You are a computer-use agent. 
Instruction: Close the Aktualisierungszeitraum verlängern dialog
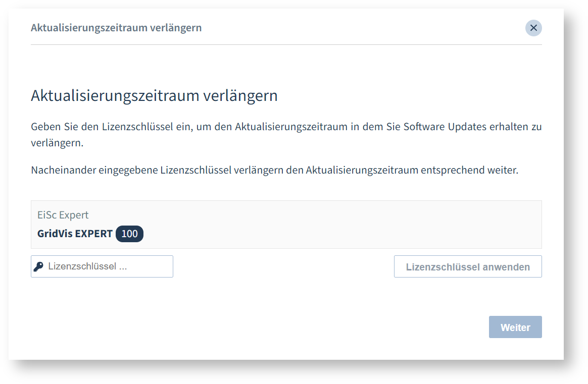533,28
